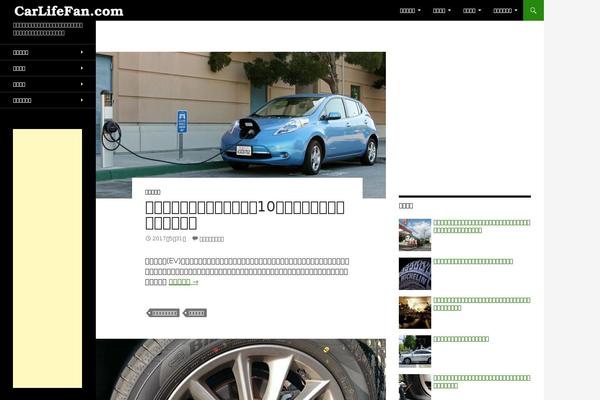Open the green link beside Michelin tire thumbnail
The width and height of the screenshot is (600, 400).
(x=473, y=261)
